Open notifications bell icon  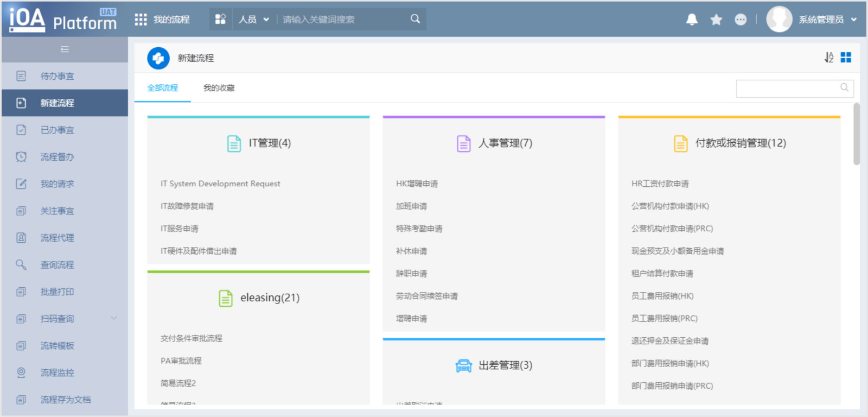[692, 20]
